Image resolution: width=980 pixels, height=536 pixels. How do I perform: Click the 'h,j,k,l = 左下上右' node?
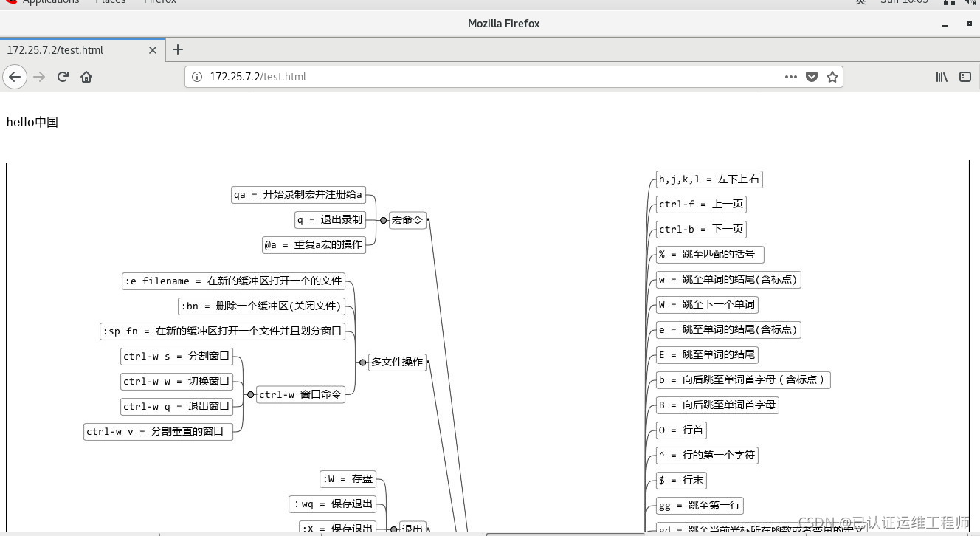click(x=709, y=179)
